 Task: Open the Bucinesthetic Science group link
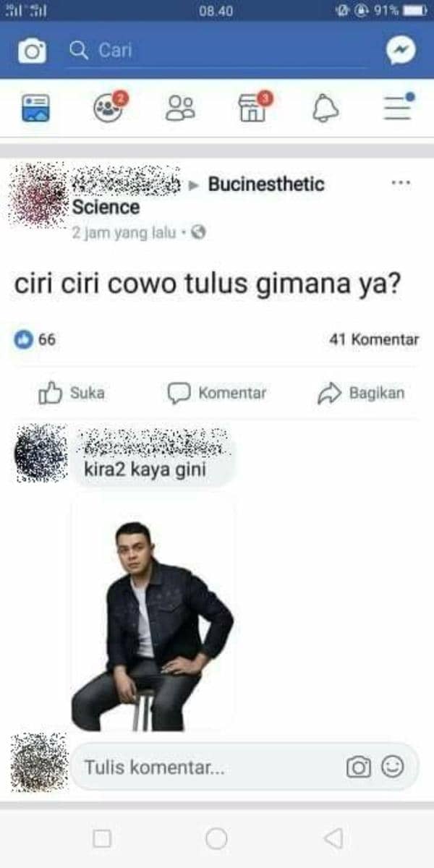(198, 195)
